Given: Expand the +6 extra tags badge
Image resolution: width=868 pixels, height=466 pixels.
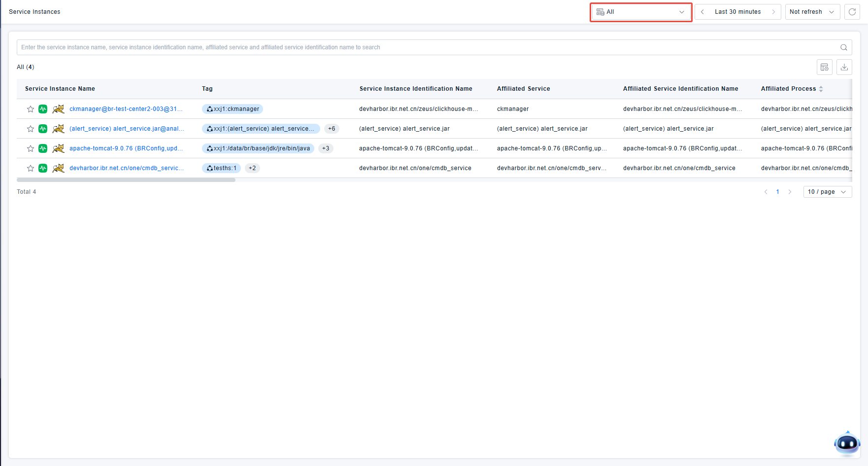Looking at the screenshot, I should pos(332,129).
